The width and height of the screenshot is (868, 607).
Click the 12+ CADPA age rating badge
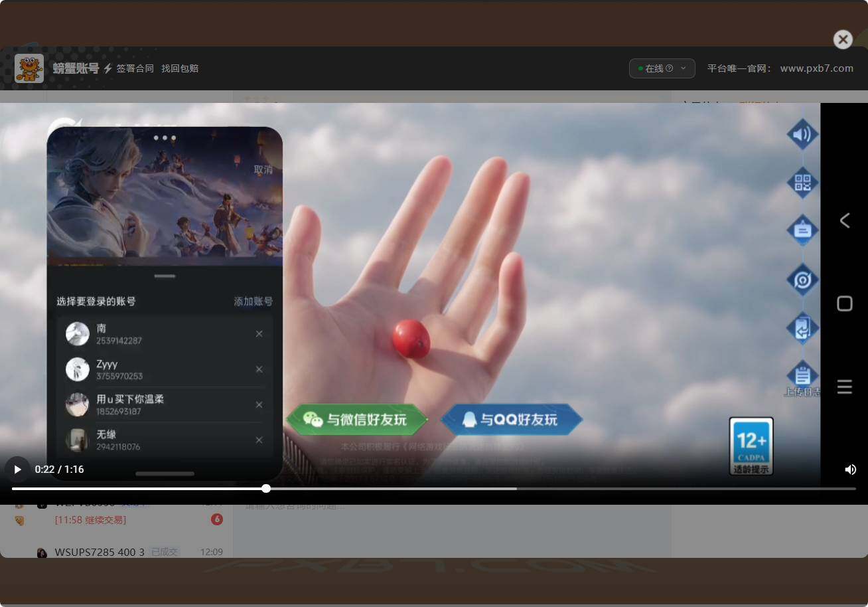pos(751,446)
